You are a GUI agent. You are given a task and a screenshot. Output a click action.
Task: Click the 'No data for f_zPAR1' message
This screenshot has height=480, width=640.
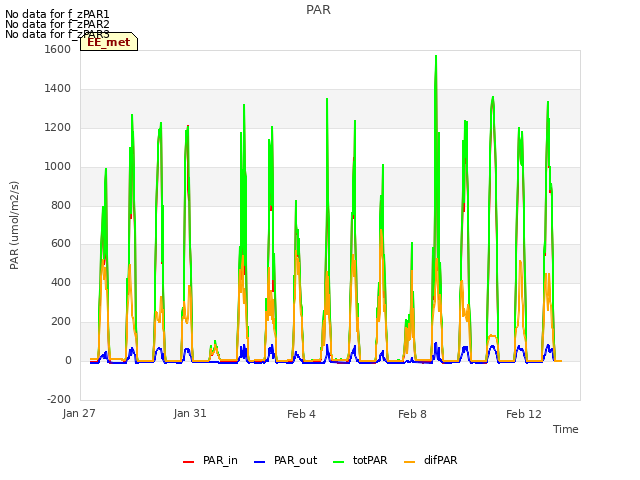point(57,15)
